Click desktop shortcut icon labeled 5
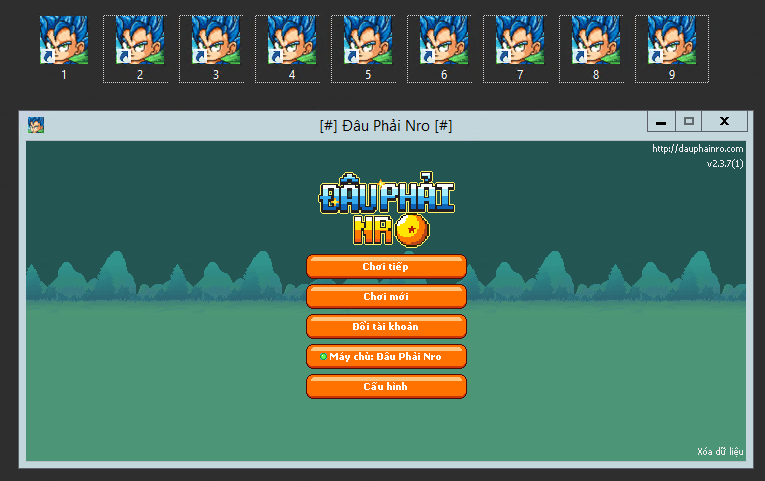Screen dimensions: 765x481 point(367,41)
